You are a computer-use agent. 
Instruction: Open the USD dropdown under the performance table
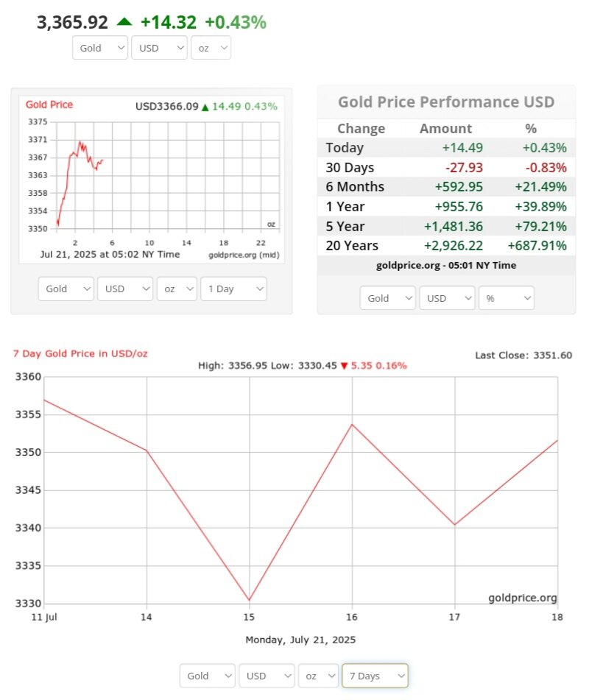coord(447,298)
